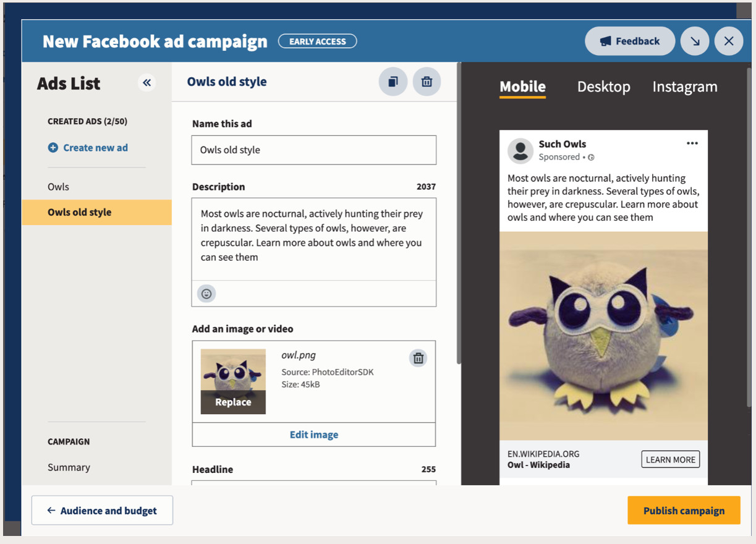Switch preview to the Desktop tab
This screenshot has height=544, width=756.
click(603, 87)
